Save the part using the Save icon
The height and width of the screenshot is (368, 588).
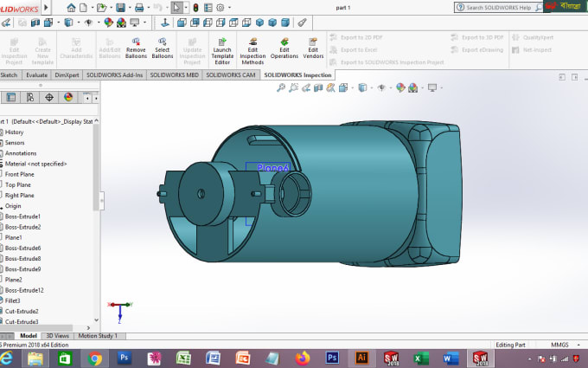click(121, 8)
